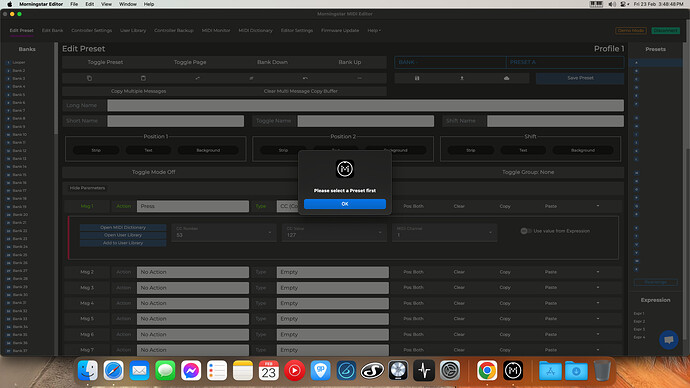The height and width of the screenshot is (388, 690).
Task: Click the Long Name input field
Action: (365, 105)
